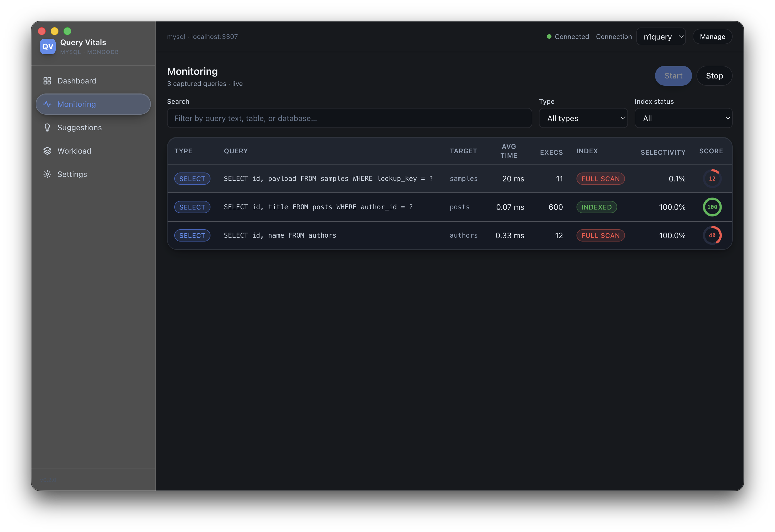775x532 pixels.
Task: Click the score 100 ring gauge
Action: point(712,207)
